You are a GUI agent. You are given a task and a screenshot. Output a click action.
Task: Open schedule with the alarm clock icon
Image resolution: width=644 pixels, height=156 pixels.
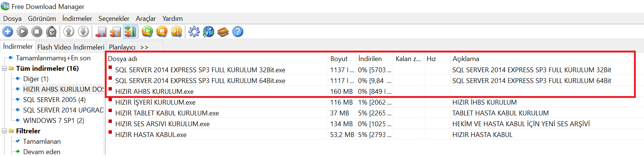pos(51,32)
